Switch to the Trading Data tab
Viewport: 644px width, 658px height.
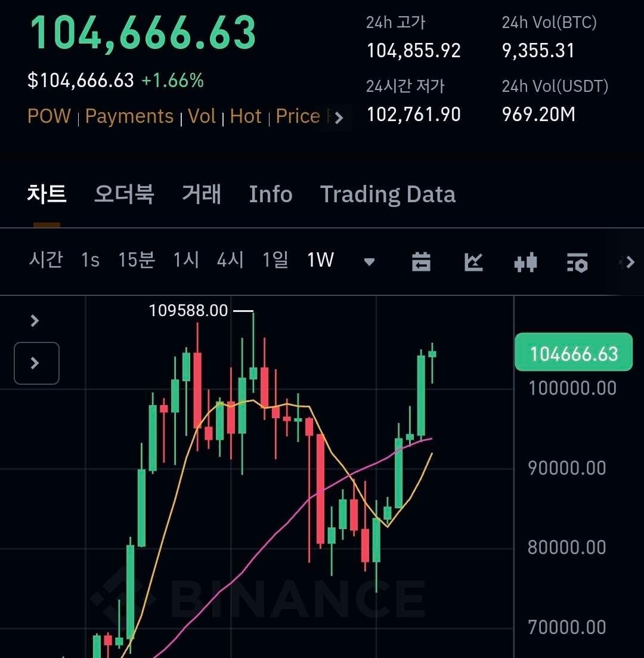pyautogui.click(x=388, y=194)
